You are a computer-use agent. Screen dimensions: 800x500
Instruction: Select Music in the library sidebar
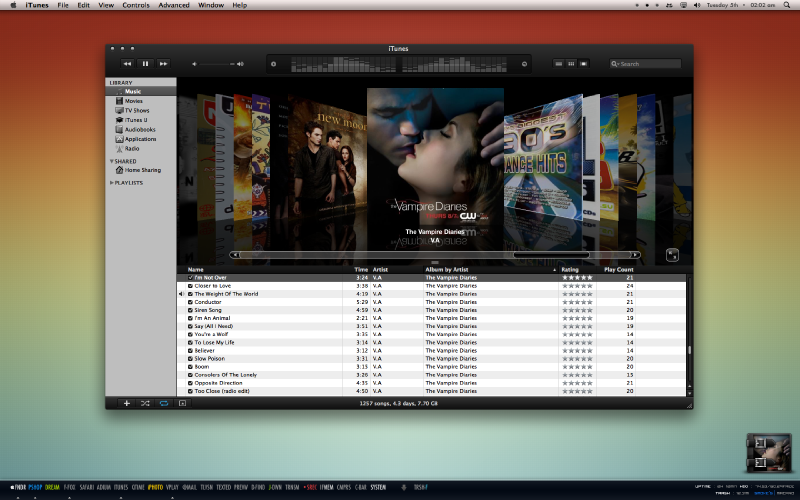click(141, 91)
